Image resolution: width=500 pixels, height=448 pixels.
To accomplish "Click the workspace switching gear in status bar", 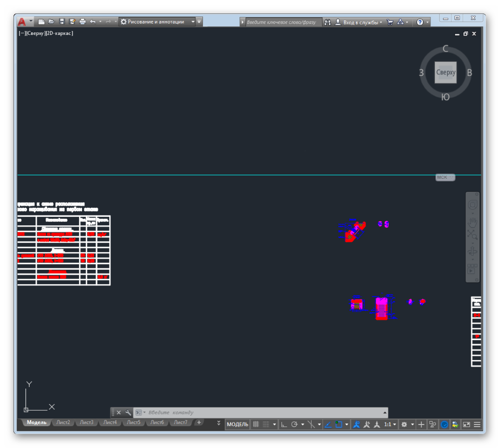I will [404, 425].
